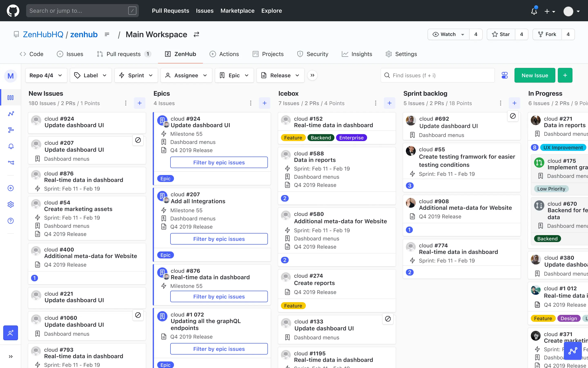Click the Enterprise label on cloud #152
This screenshot has height=368, width=588.
click(351, 138)
